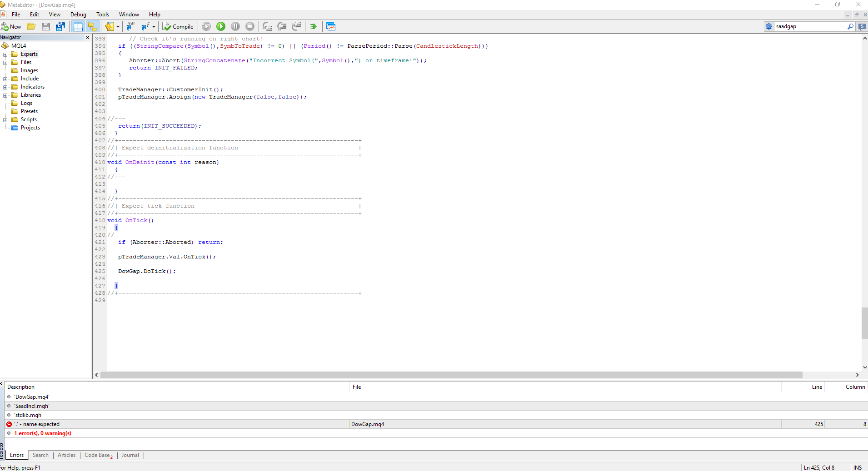
Task: Open a file with the folder icon
Action: [x=31, y=27]
